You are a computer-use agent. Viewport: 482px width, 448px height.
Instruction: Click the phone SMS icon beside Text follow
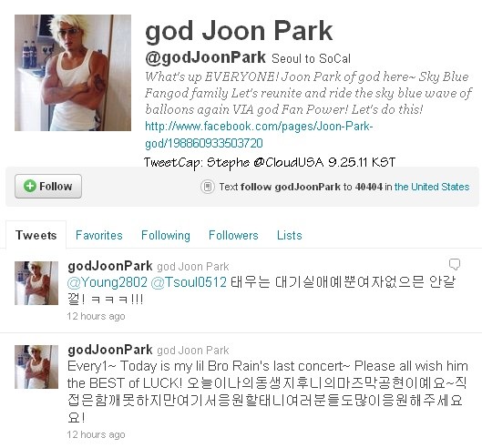click(208, 187)
